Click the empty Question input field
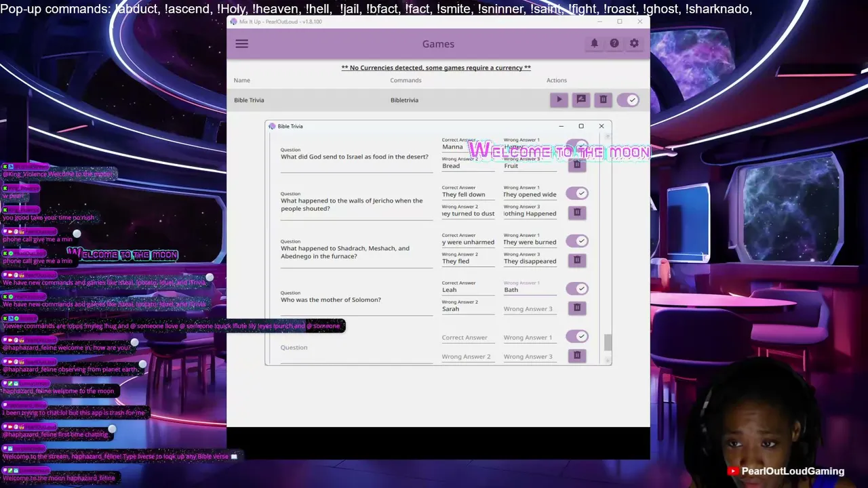868x488 pixels. [357, 348]
